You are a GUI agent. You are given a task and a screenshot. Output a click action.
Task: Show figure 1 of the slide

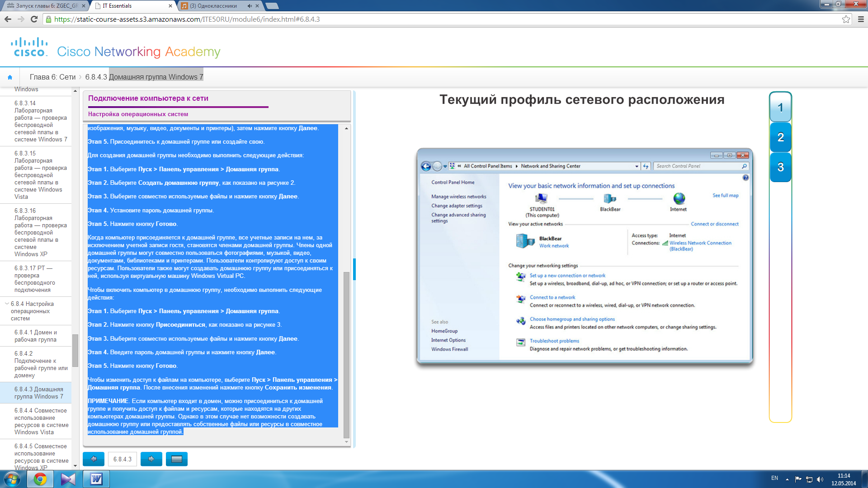(x=780, y=107)
